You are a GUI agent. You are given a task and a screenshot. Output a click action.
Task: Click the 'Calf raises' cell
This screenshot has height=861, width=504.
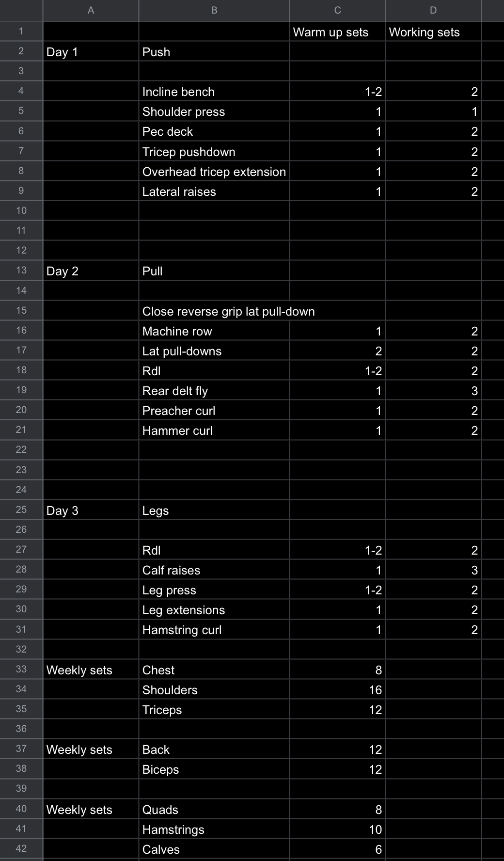(214, 570)
